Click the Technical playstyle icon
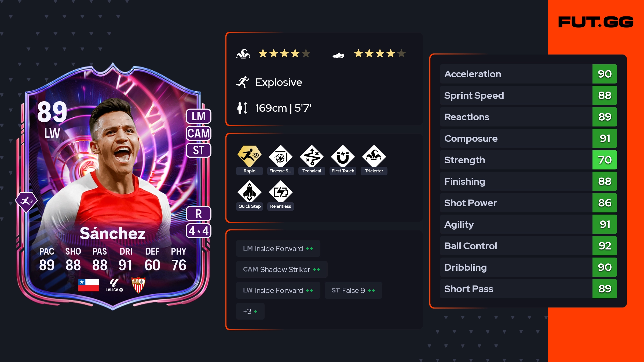 pos(312,156)
